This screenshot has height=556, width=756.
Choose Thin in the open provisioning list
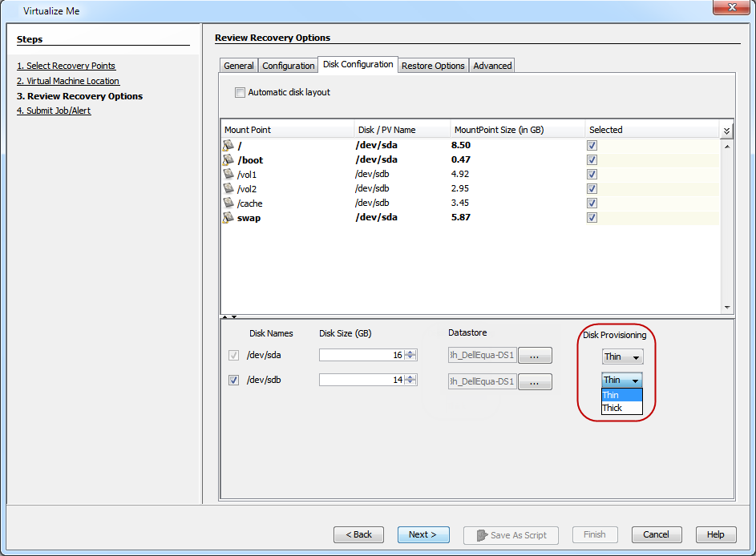point(612,395)
